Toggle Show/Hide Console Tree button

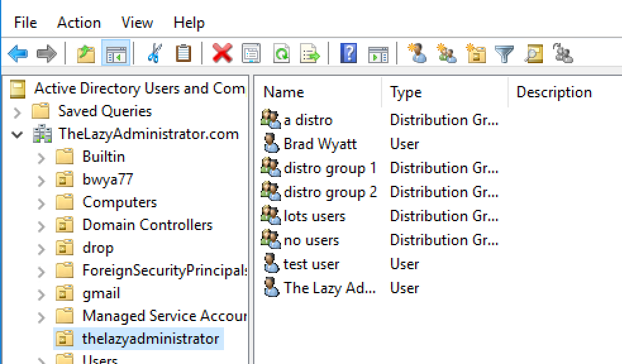tap(116, 52)
